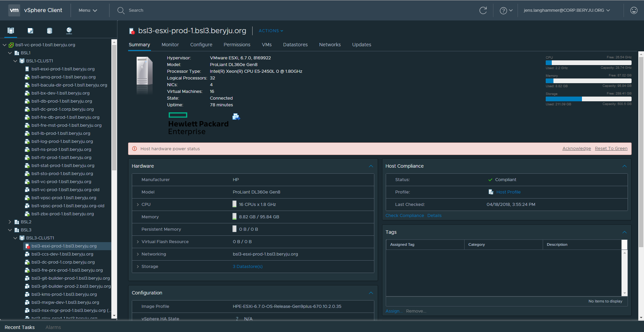
Task: Click the inventory tree scrollbar down arrow
Action: pyautogui.click(x=114, y=316)
